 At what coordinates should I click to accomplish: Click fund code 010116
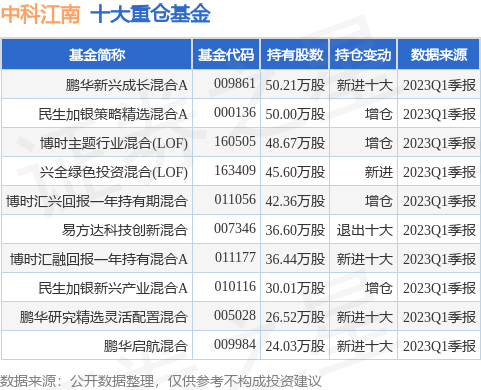(235, 286)
